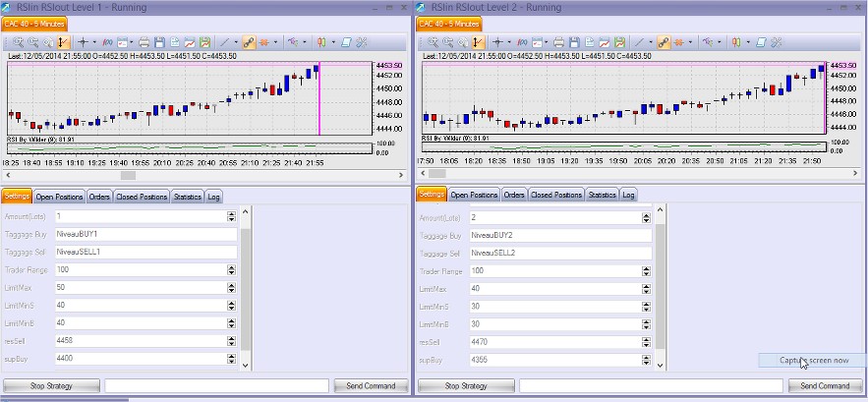
Task: Click the green save-chart icon in Level 1
Action: click(204, 42)
